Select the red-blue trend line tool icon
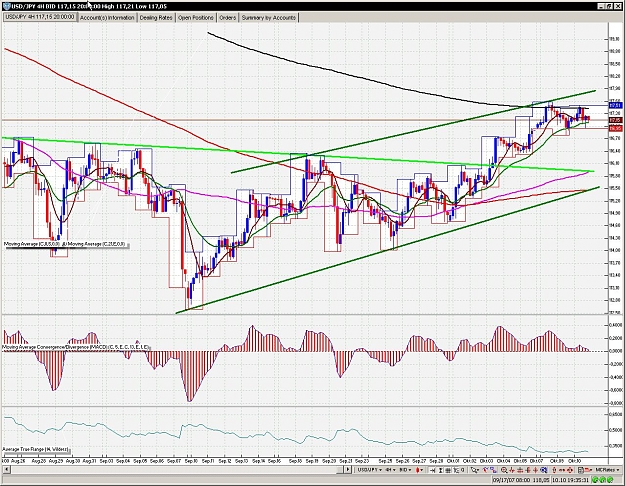 coord(485,470)
